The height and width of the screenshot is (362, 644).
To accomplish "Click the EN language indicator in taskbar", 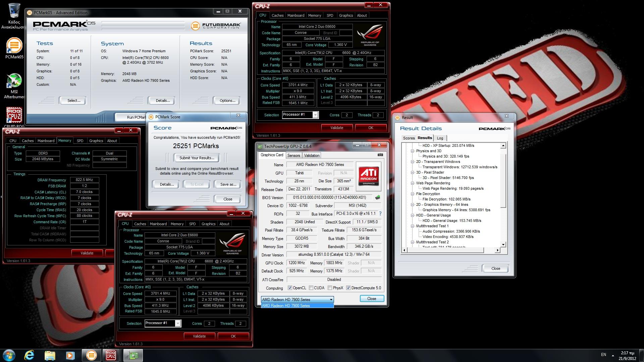I will (x=603, y=355).
